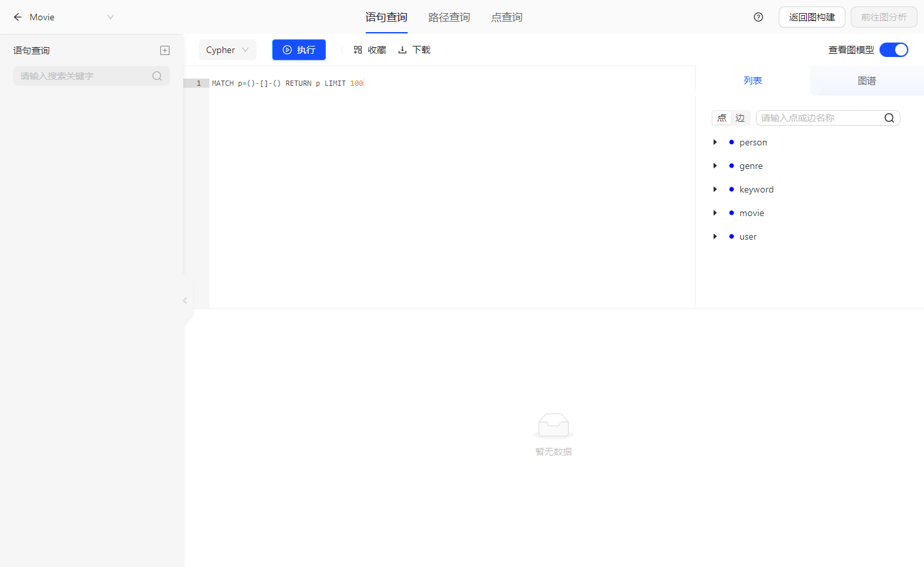The height and width of the screenshot is (567, 924).
Task: Switch to the 路径查询 tab
Action: coord(449,17)
